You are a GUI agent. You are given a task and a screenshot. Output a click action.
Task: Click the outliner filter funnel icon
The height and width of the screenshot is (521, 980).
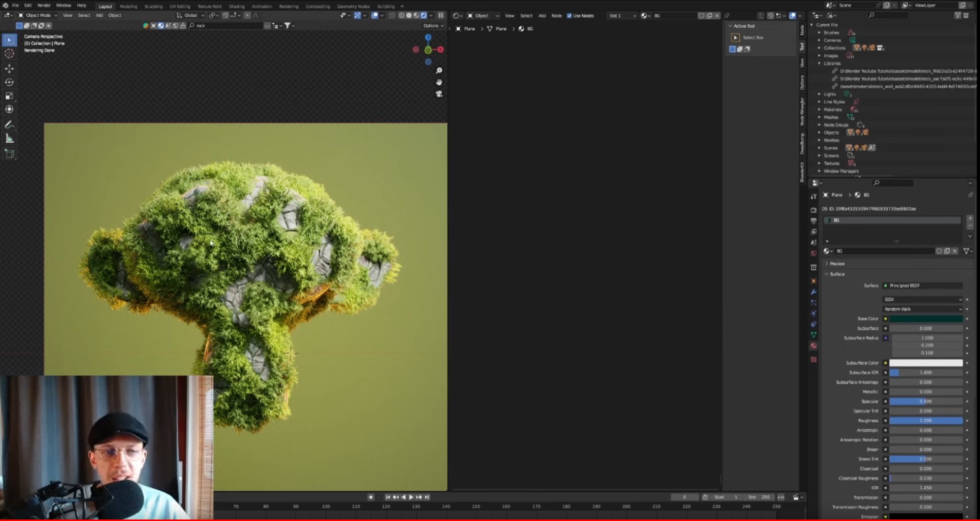coord(958,16)
